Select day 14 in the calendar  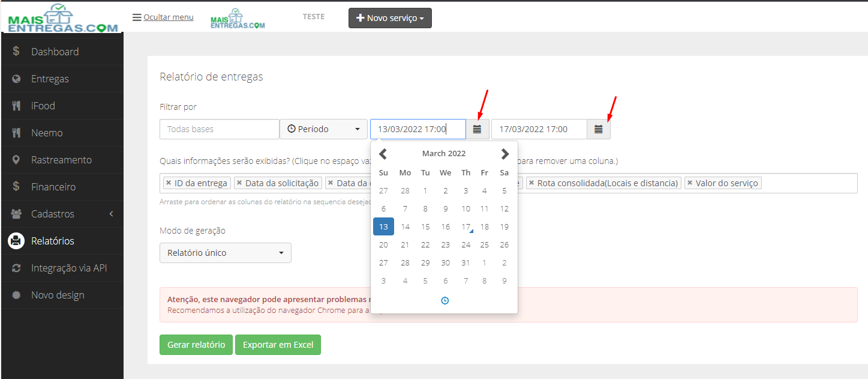pyautogui.click(x=405, y=227)
